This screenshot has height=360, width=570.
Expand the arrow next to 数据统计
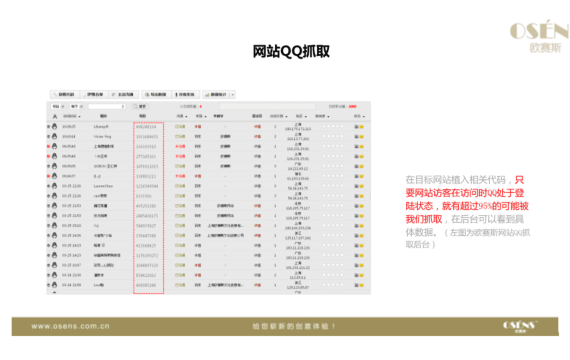click(233, 95)
